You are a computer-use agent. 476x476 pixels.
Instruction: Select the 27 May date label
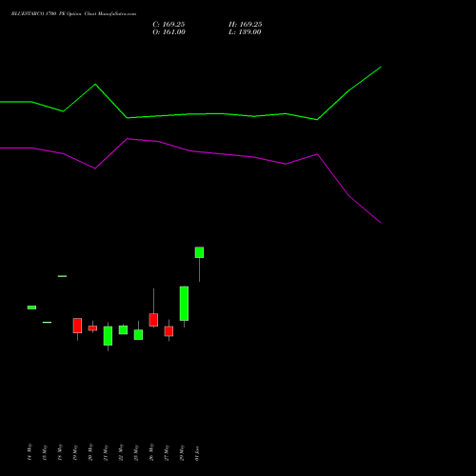167,452
